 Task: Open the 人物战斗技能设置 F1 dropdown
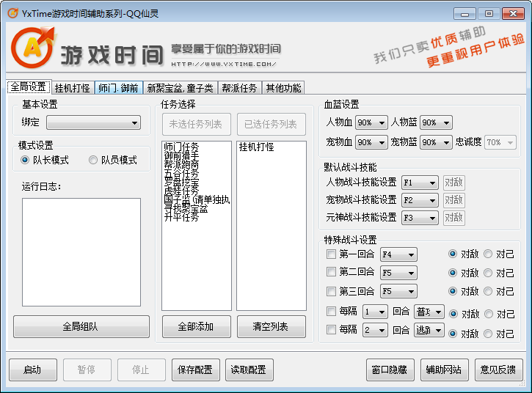[420, 183]
